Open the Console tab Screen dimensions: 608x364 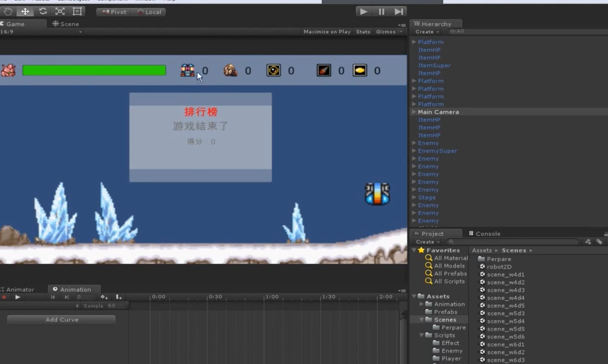485,233
